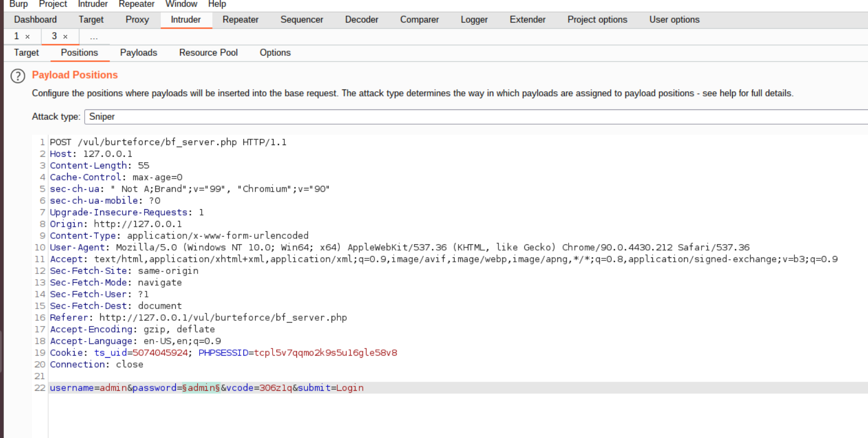Switch to the Logger tab
The image size is (868, 438).
(474, 19)
